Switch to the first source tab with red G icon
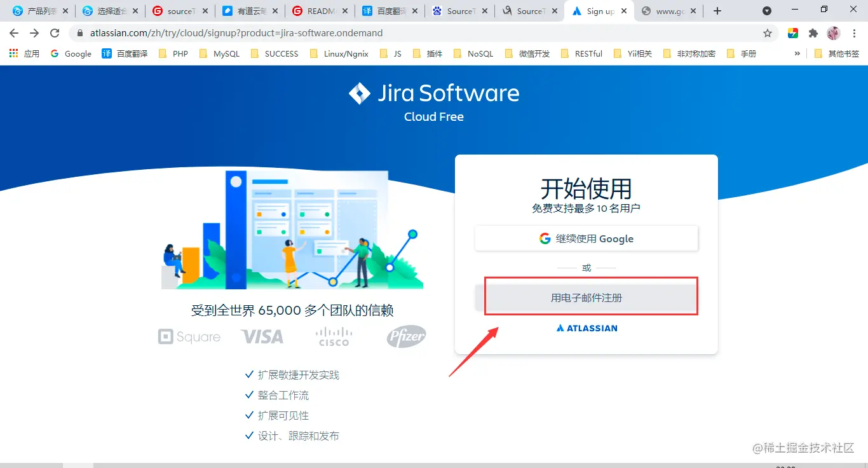 [180, 11]
